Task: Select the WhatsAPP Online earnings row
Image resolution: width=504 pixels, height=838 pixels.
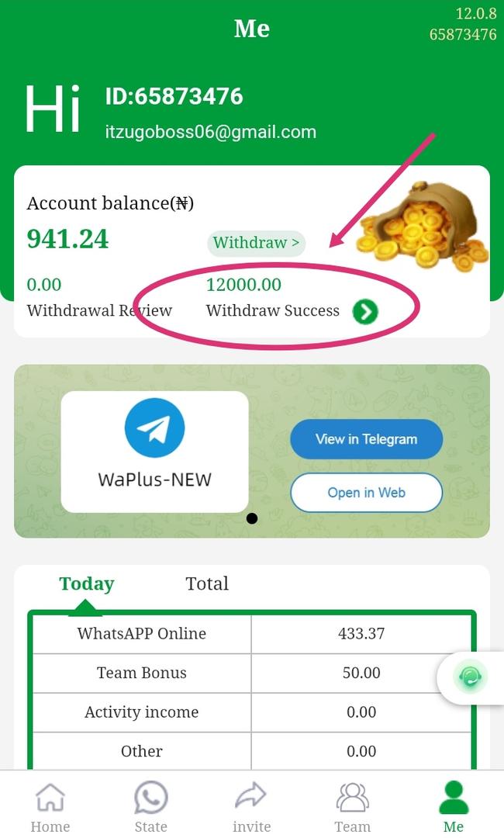Action: [x=252, y=634]
